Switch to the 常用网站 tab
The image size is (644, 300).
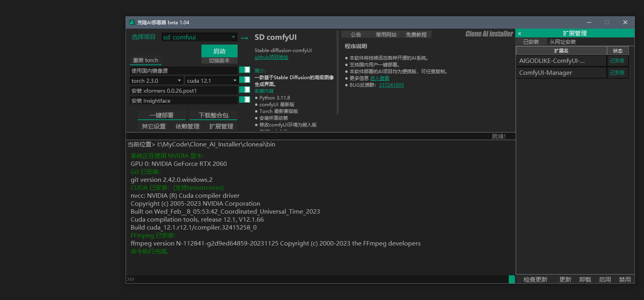386,35
